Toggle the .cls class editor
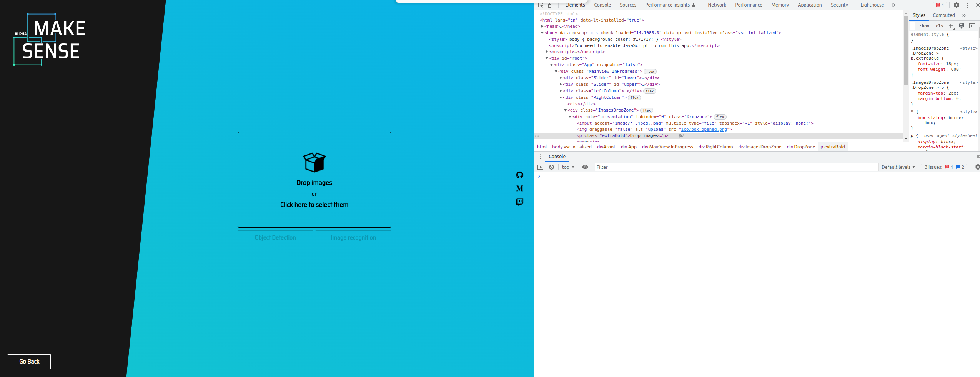The width and height of the screenshot is (980, 377). coord(938,26)
